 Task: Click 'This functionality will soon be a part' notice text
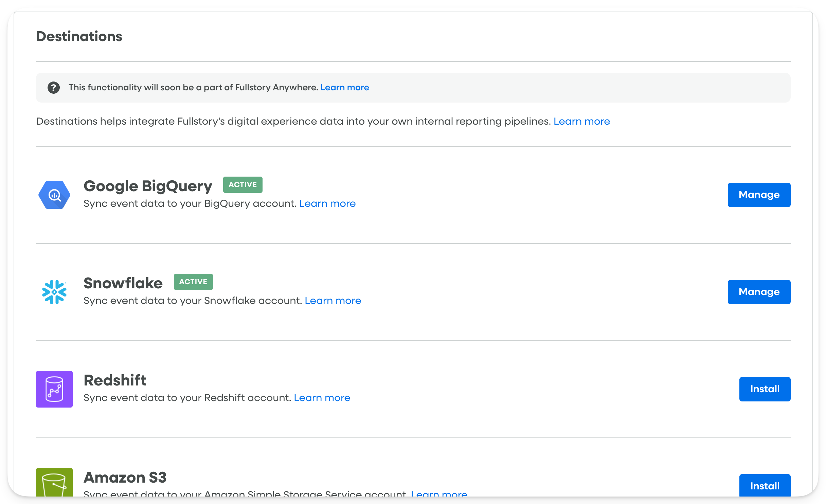[194, 88]
